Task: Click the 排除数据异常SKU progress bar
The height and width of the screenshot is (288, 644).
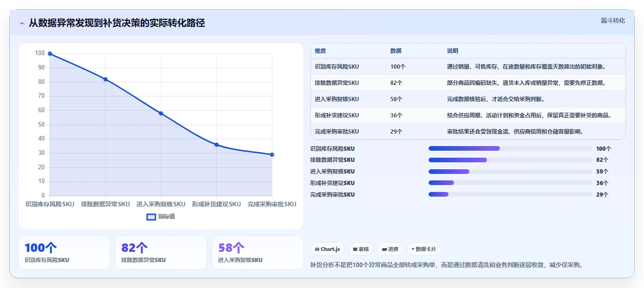Action: [x=511, y=160]
